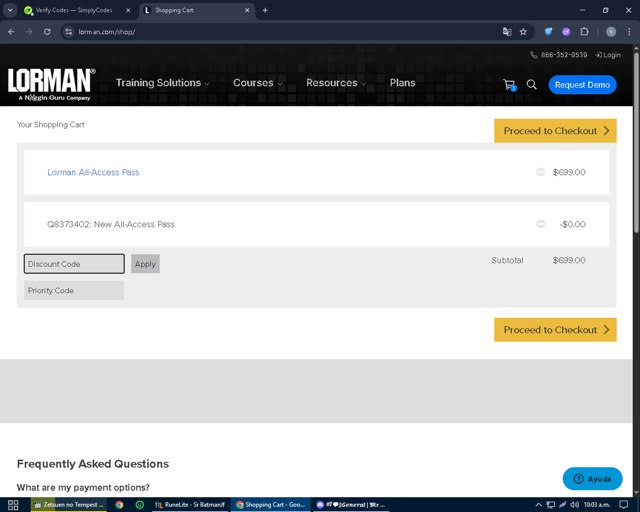This screenshot has width=640, height=512.
Task: Expand the Courses menu
Action: click(257, 83)
